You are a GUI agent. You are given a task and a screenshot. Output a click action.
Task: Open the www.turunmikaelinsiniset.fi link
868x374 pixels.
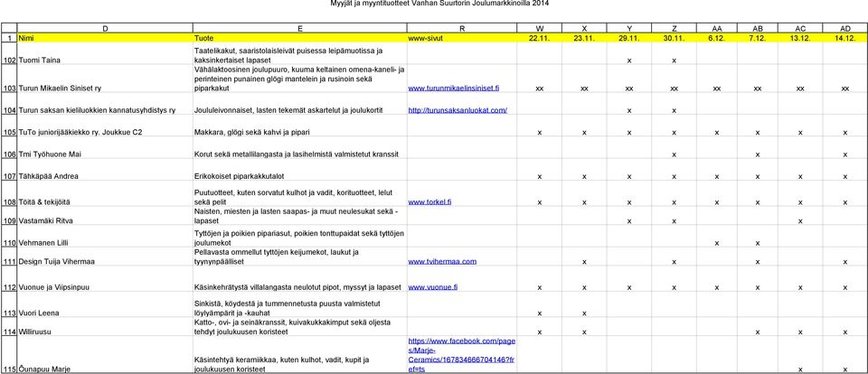point(454,88)
